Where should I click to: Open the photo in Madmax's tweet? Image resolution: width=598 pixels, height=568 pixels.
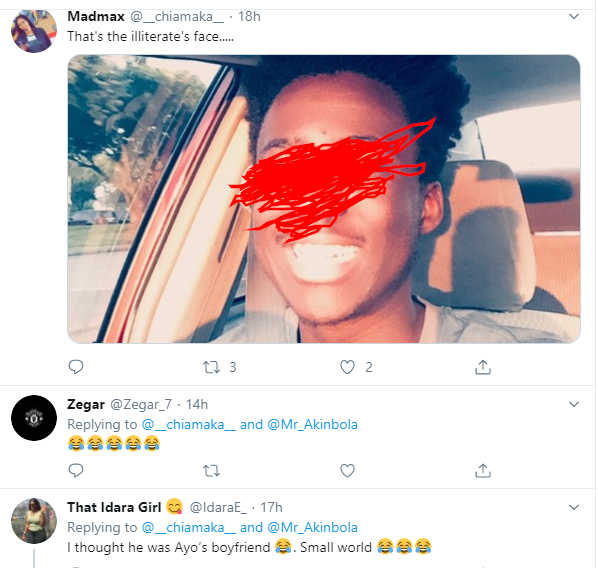click(x=324, y=199)
